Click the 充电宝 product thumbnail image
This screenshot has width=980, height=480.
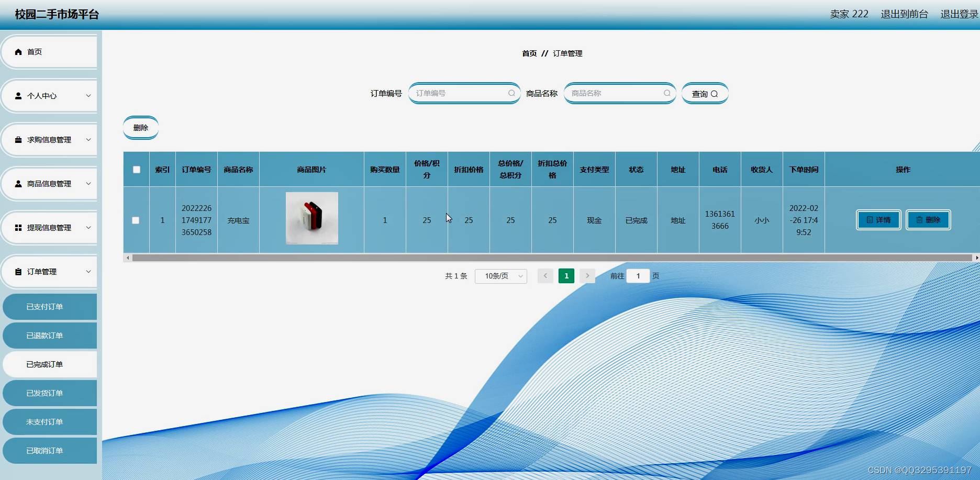tap(312, 218)
